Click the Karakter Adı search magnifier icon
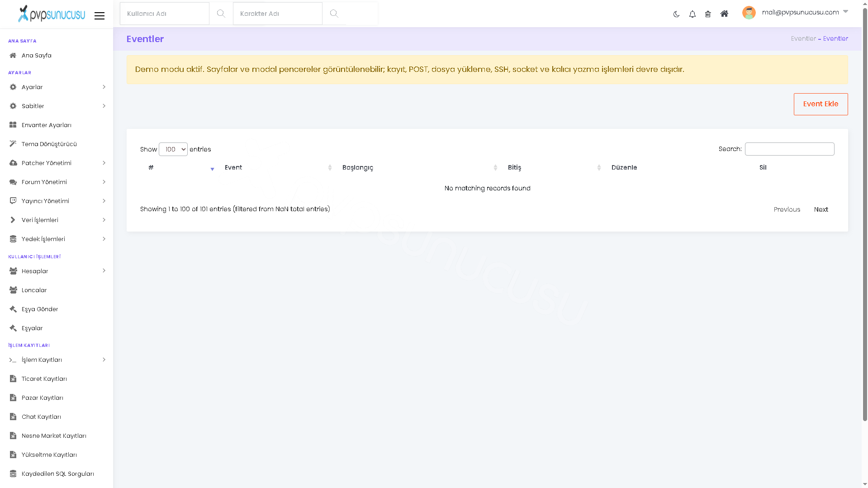Viewport: 868px width, 488px height. (x=334, y=14)
